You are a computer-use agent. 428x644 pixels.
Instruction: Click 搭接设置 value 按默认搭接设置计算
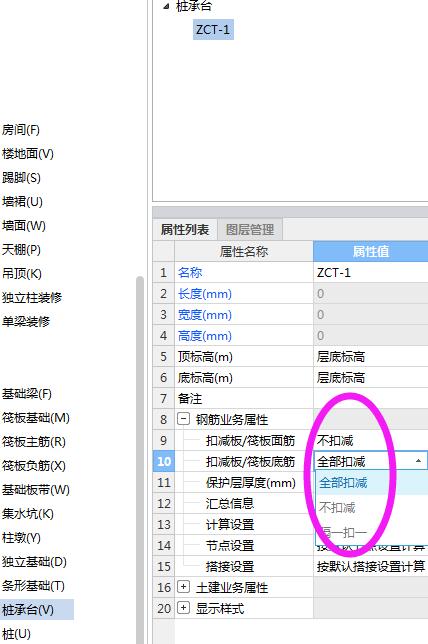pyautogui.click(x=370, y=566)
